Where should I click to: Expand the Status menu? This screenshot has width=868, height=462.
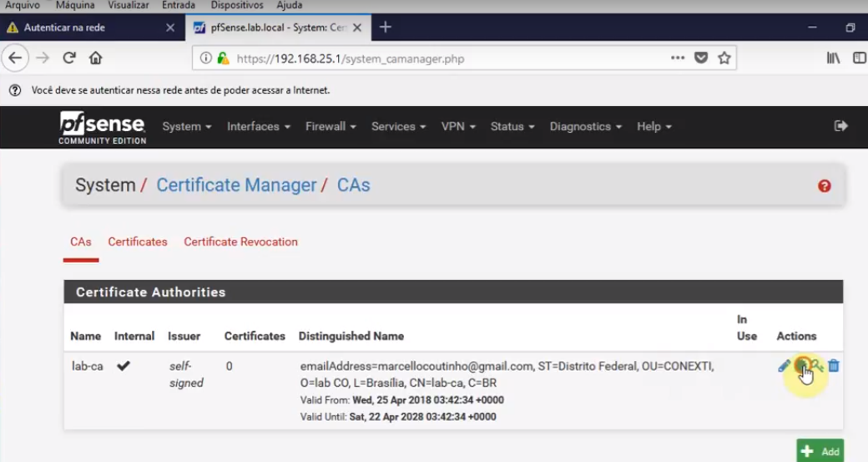point(512,127)
